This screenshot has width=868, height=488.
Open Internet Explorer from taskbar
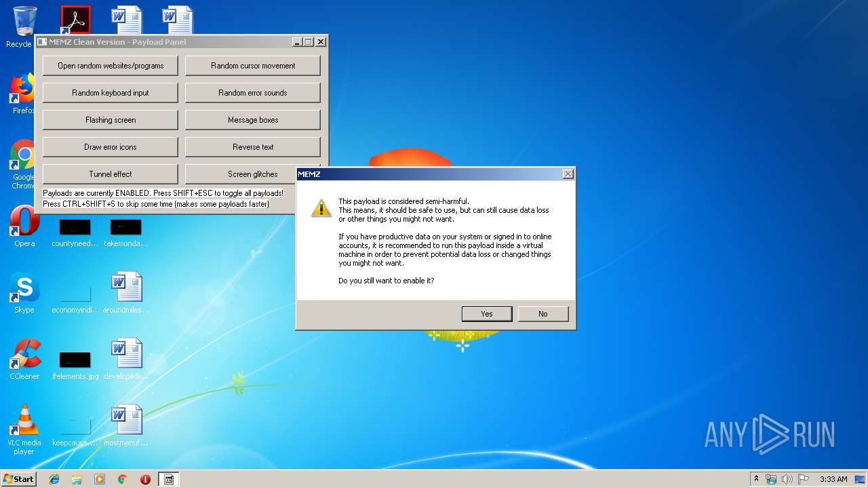click(x=54, y=479)
